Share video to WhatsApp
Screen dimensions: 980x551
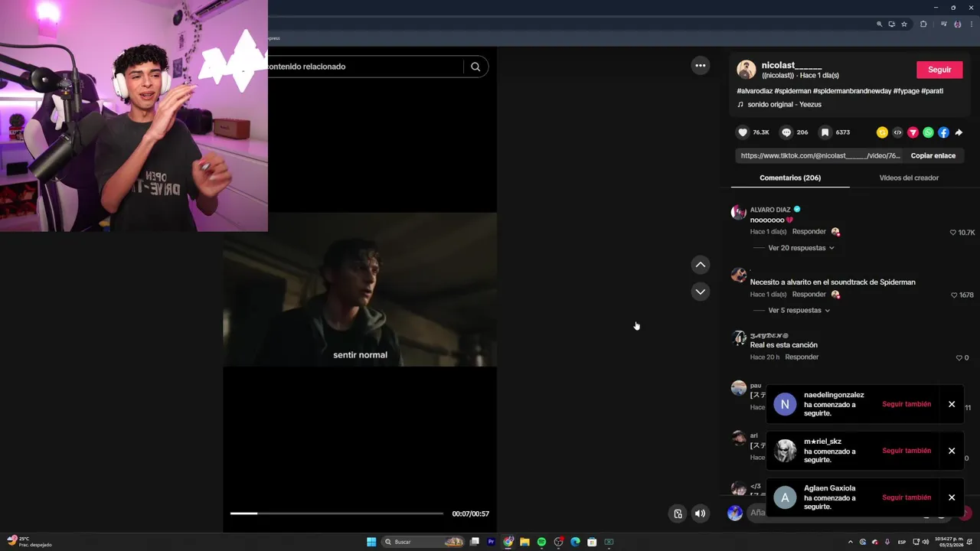[928, 132]
